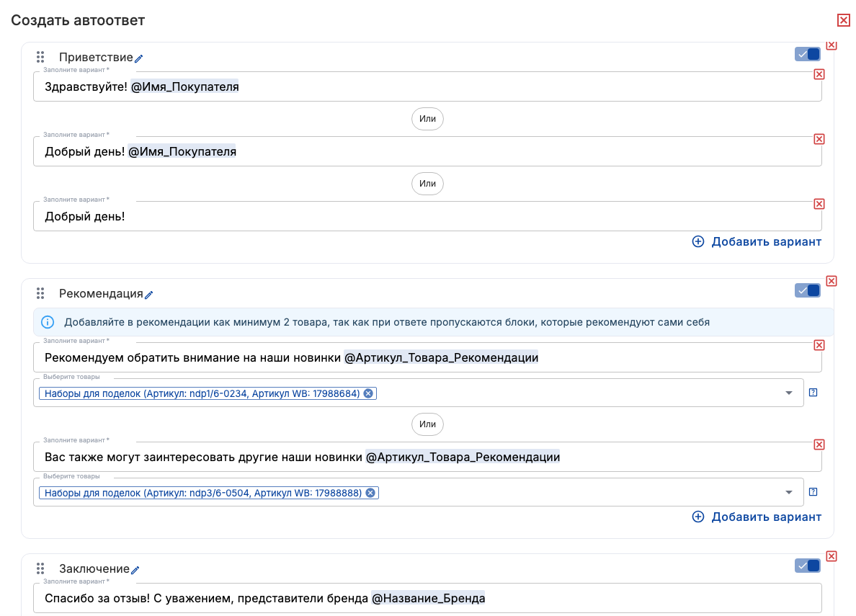Screen dimensions: 856x616
Task: Toggle off the Рекомендация block
Action: tap(807, 290)
